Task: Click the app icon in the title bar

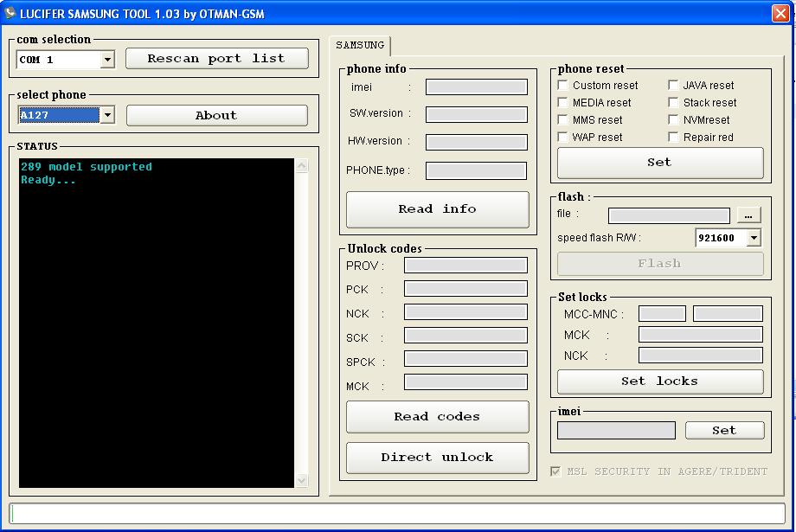Action: click(10, 13)
